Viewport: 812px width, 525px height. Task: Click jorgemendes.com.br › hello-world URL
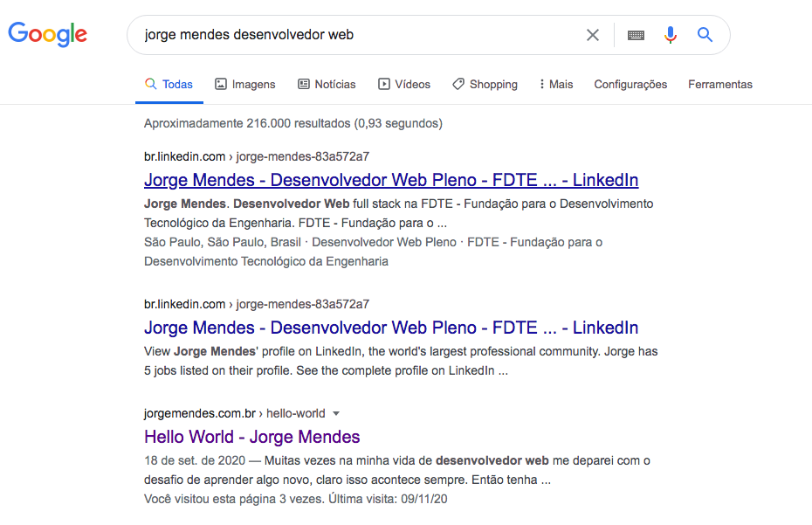coord(235,413)
